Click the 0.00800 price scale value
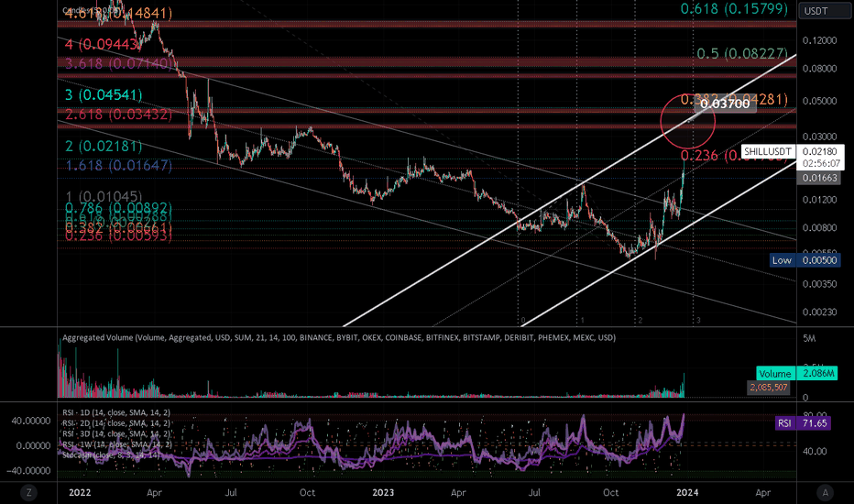This screenshot has width=854, height=504. tap(819, 228)
